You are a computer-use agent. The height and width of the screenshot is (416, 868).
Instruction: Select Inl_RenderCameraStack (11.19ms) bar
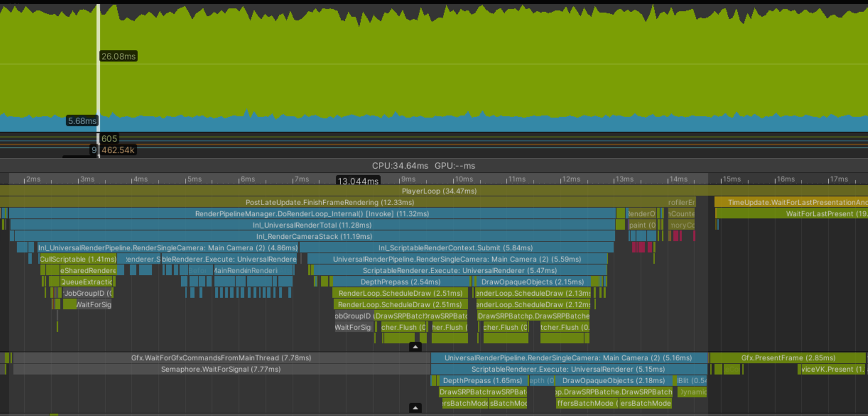tap(314, 236)
